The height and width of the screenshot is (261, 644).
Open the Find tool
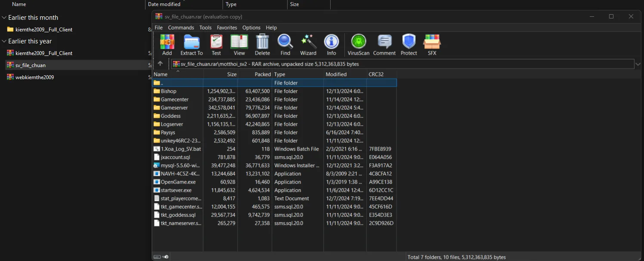coord(285,45)
